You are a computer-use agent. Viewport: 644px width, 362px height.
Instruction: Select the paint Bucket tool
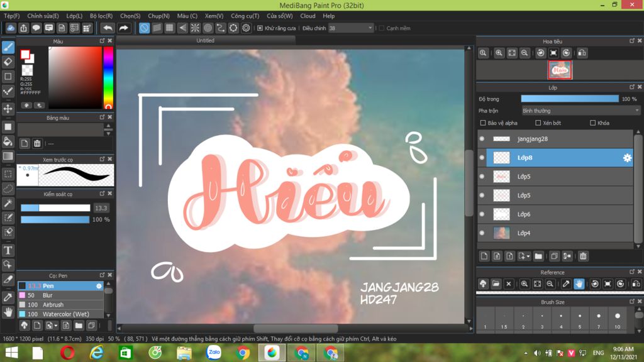(x=8, y=141)
